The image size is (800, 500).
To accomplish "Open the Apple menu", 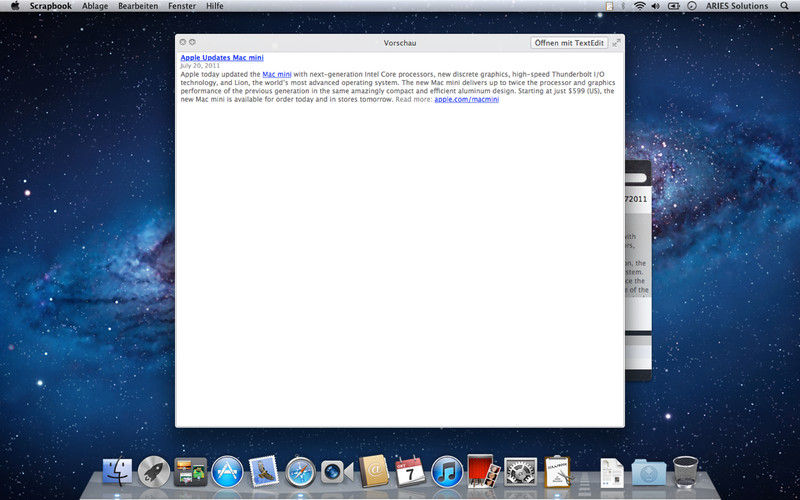I will [x=15, y=6].
